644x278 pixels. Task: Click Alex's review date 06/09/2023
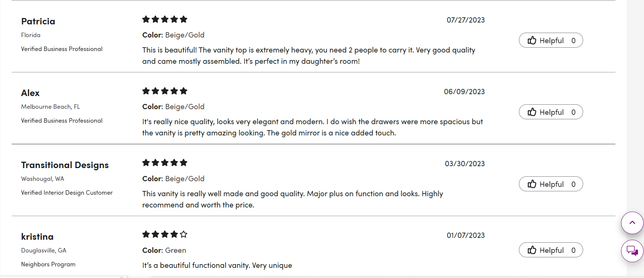tap(464, 92)
